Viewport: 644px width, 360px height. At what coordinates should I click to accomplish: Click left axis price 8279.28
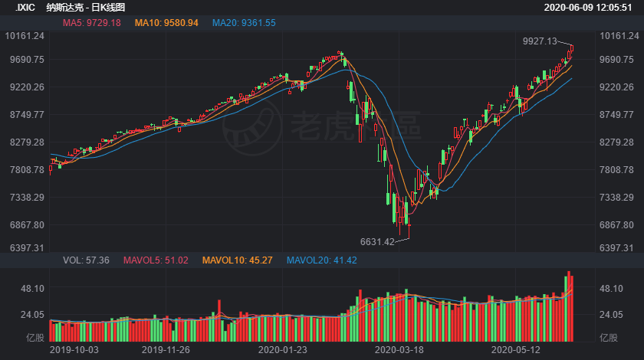pos(27,142)
